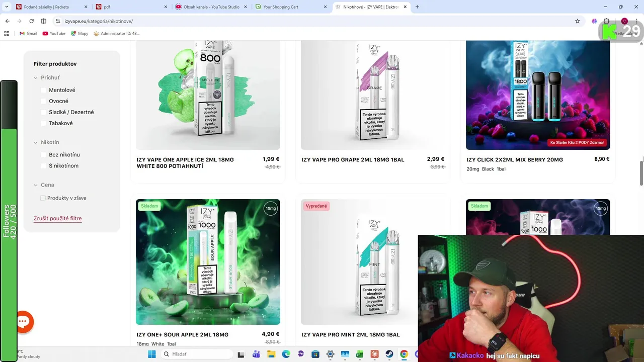Image resolution: width=644 pixels, height=362 pixels.
Task: Open Microsoft Teams from taskbar
Action: point(257,354)
